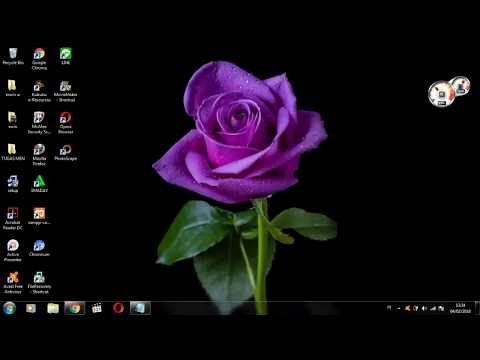Open Windows Explorer folder from taskbar

(x=53, y=308)
